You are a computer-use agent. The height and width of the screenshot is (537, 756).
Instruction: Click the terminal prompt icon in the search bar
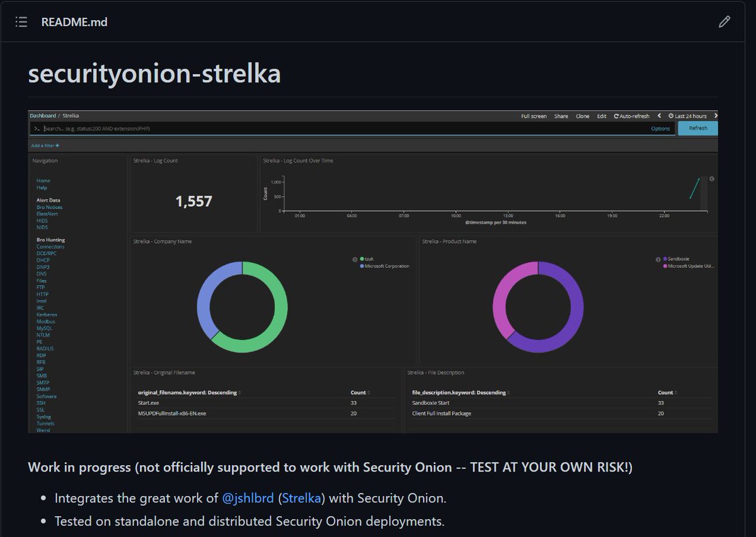pyautogui.click(x=37, y=128)
